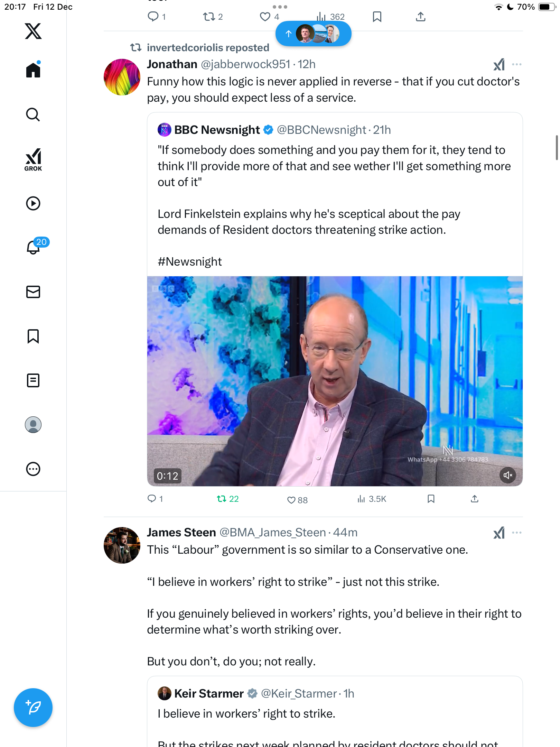Go to Home timeline
The height and width of the screenshot is (747, 560).
tap(33, 70)
